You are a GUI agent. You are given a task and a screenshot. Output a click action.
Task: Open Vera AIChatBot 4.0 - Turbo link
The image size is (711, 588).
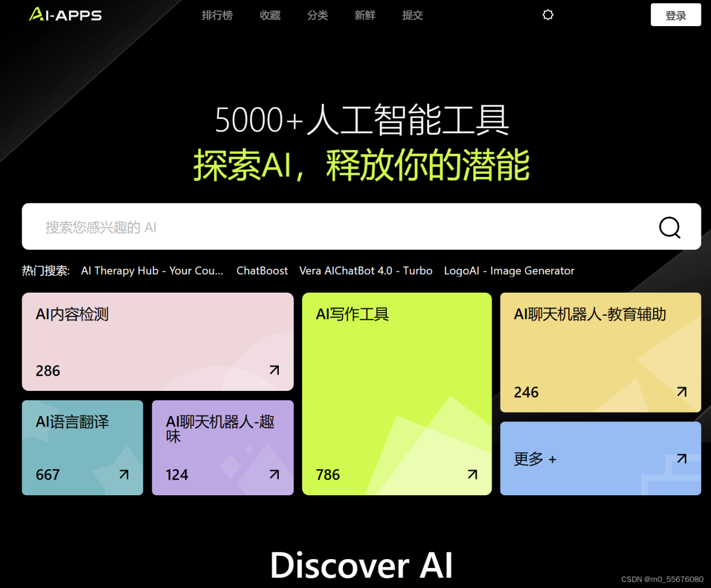366,270
